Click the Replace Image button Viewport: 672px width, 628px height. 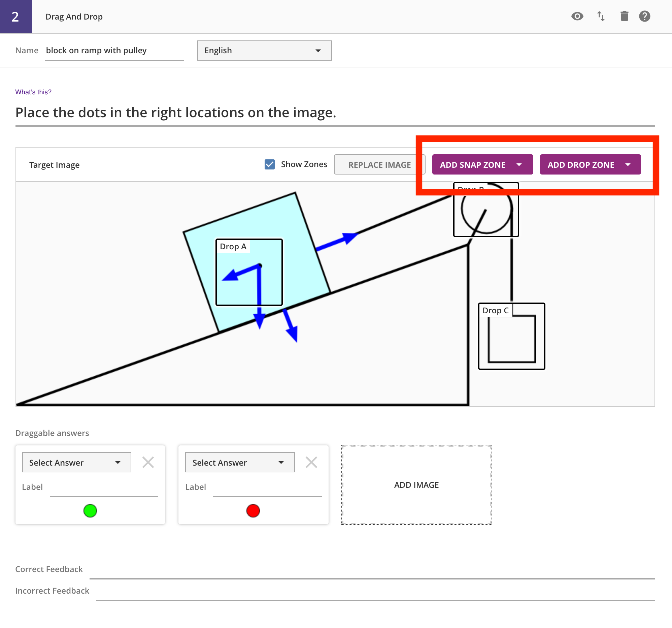379,165
